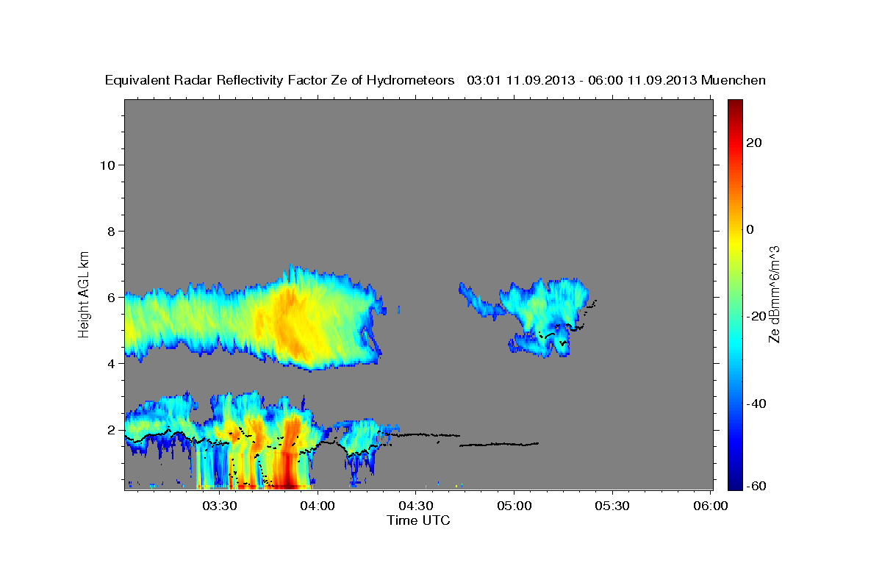Viewport: 882px width, 588px height.
Task: Click the colorbar label '20'
Action: 753,143
